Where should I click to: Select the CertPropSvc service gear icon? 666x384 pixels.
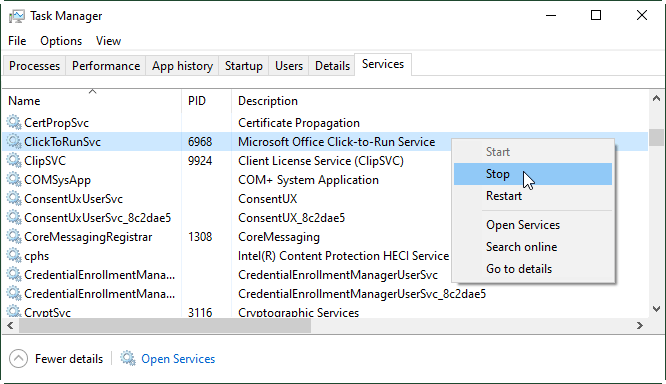click(x=14, y=122)
